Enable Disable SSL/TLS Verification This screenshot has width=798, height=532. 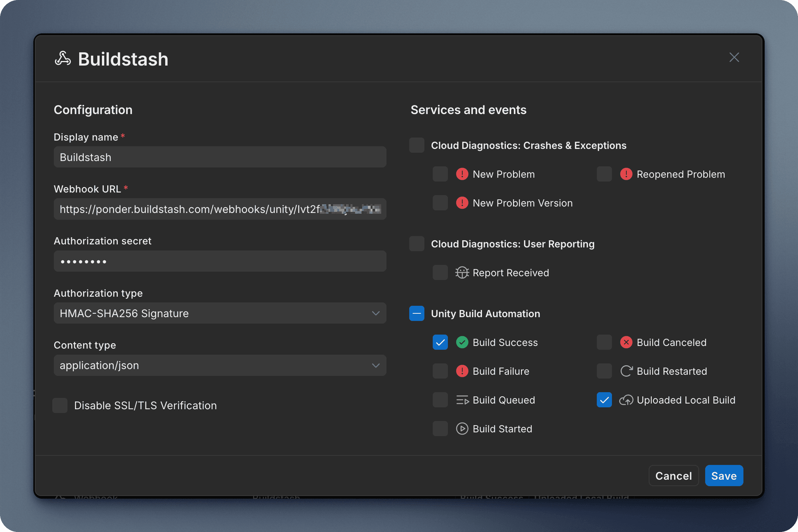[x=59, y=405]
